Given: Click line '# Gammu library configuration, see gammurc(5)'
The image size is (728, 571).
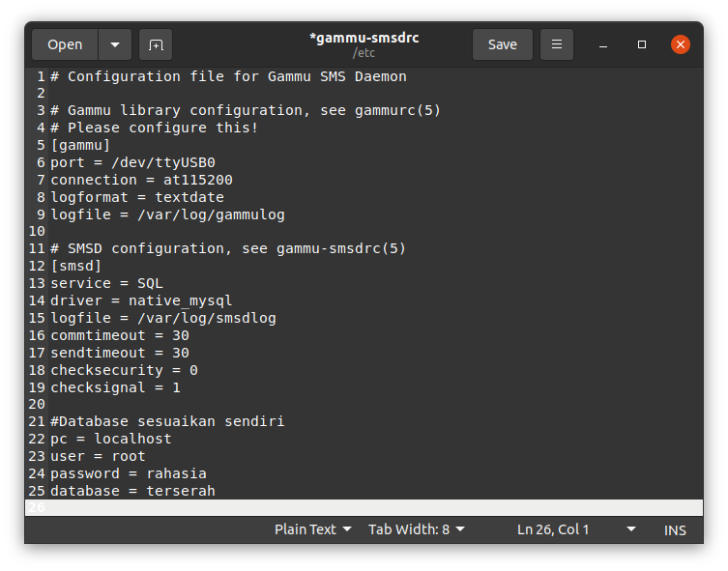Looking at the screenshot, I should (246, 110).
